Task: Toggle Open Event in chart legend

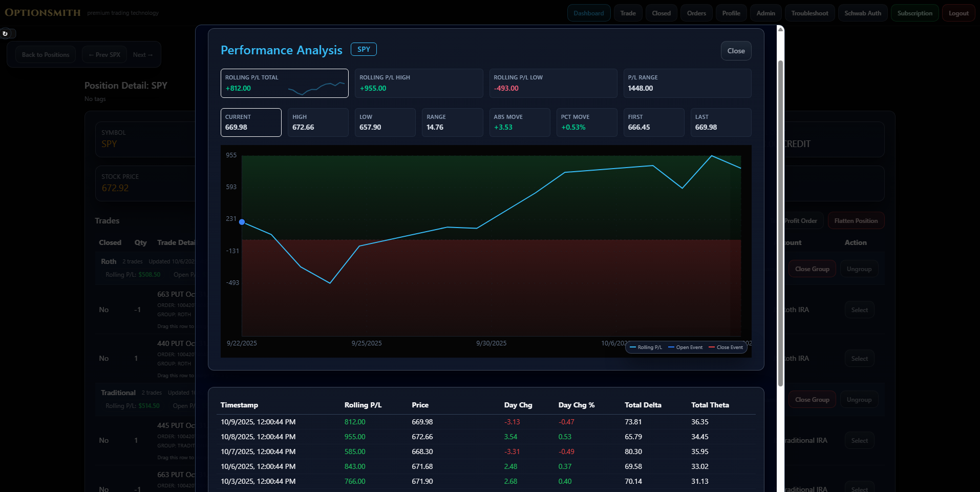Action: [686, 347]
